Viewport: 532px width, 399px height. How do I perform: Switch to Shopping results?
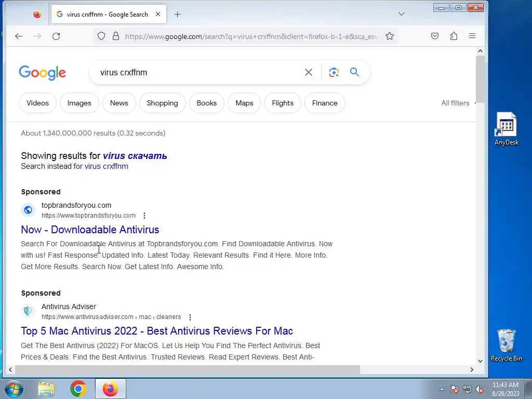point(162,103)
